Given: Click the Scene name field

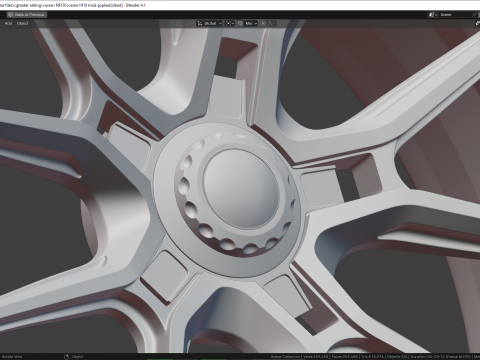Looking at the screenshot, I should click(454, 15).
